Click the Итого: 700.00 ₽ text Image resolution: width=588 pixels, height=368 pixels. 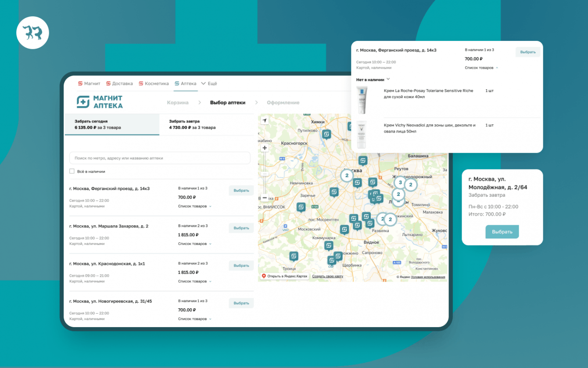487,214
